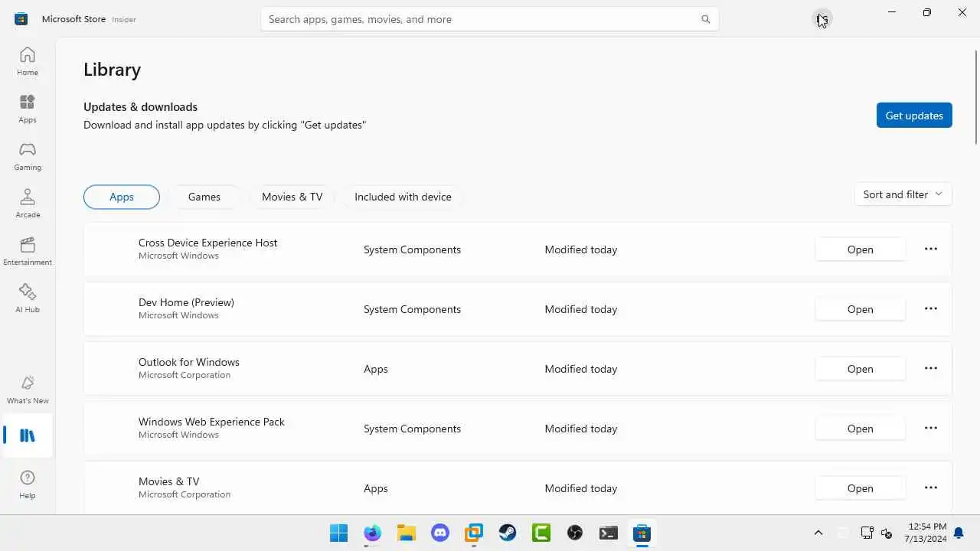Open the terminal from the taskbar
The width and height of the screenshot is (980, 551).
pyautogui.click(x=609, y=533)
